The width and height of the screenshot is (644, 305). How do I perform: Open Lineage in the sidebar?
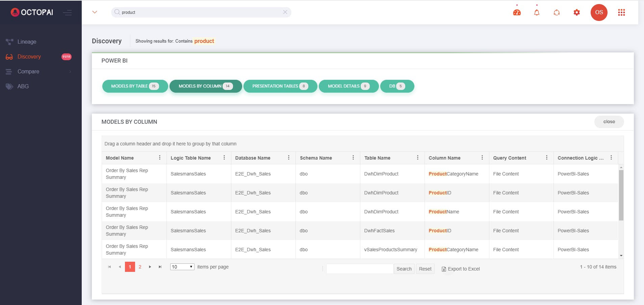(27, 42)
